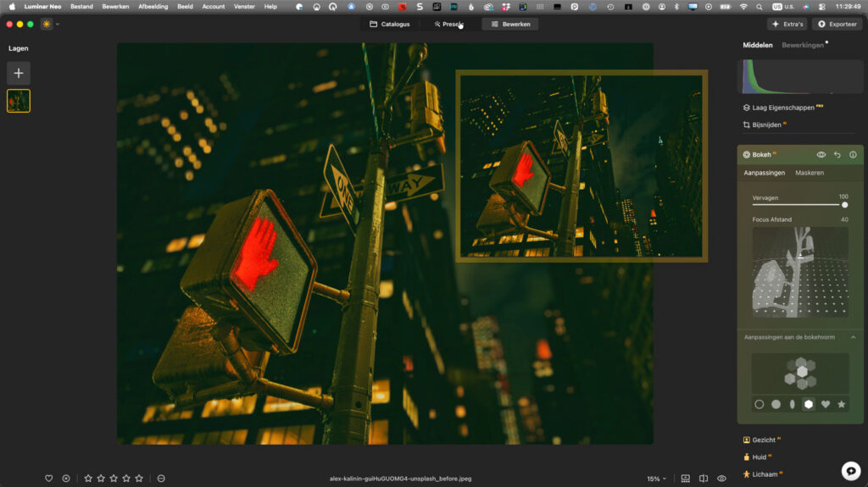Select the Aanpassingen sub-tab in Bokeh
This screenshot has height=487, width=868.
[764, 173]
